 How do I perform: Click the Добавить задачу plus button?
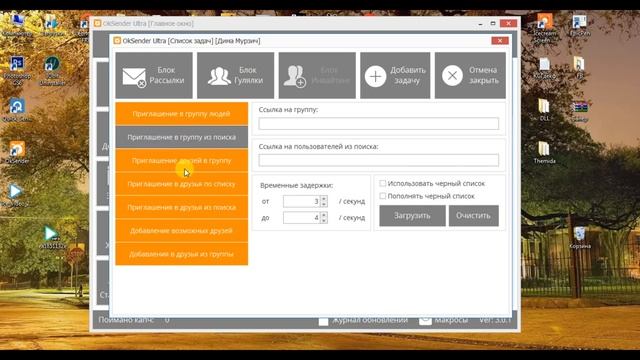[x=395, y=75]
